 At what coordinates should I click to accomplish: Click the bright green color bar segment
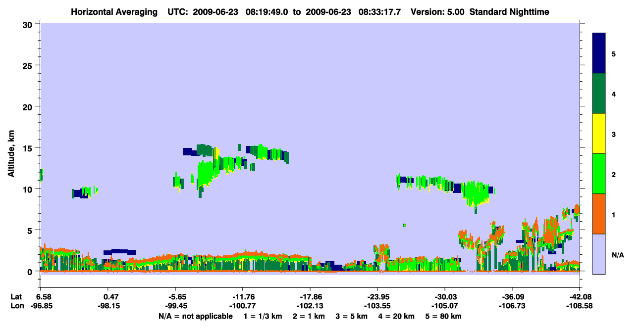coord(599,173)
